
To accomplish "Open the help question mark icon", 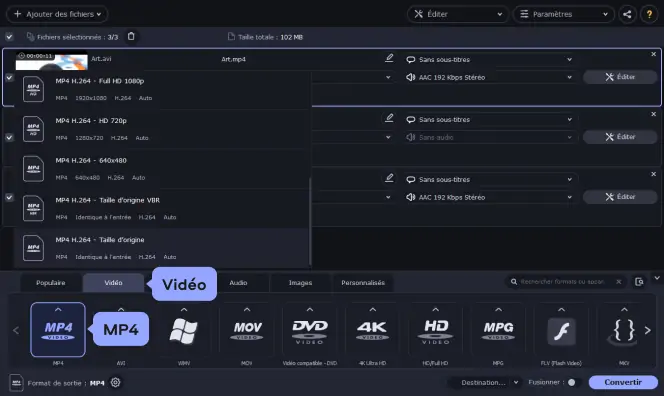I will tap(649, 14).
